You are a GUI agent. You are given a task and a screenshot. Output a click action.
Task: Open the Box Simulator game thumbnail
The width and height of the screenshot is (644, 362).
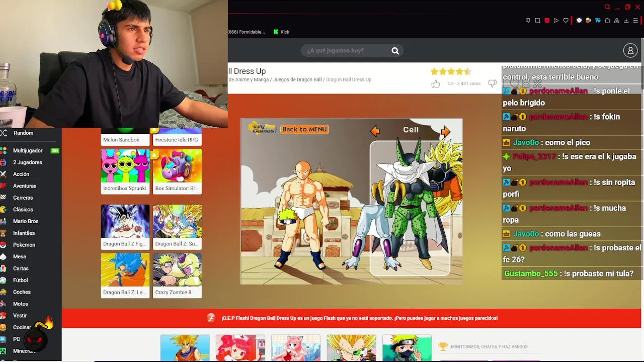coord(177,171)
